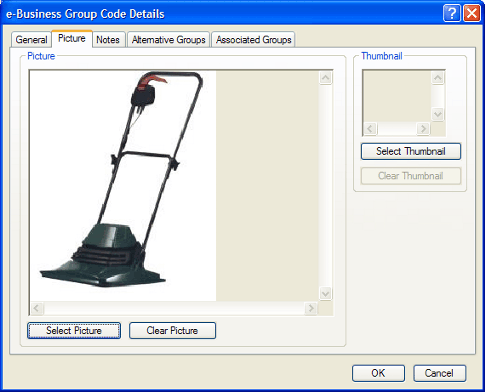Open the Alternative Groups tab
This screenshot has width=485, height=392.
pos(168,40)
